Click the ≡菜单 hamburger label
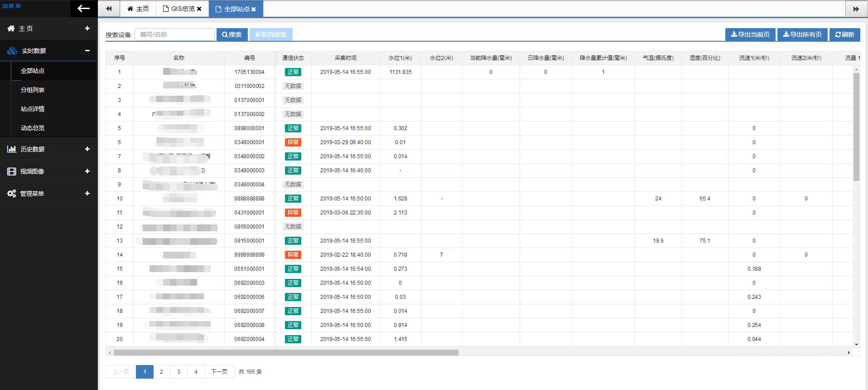Viewport: 868px width, 390px height. pos(12,6)
